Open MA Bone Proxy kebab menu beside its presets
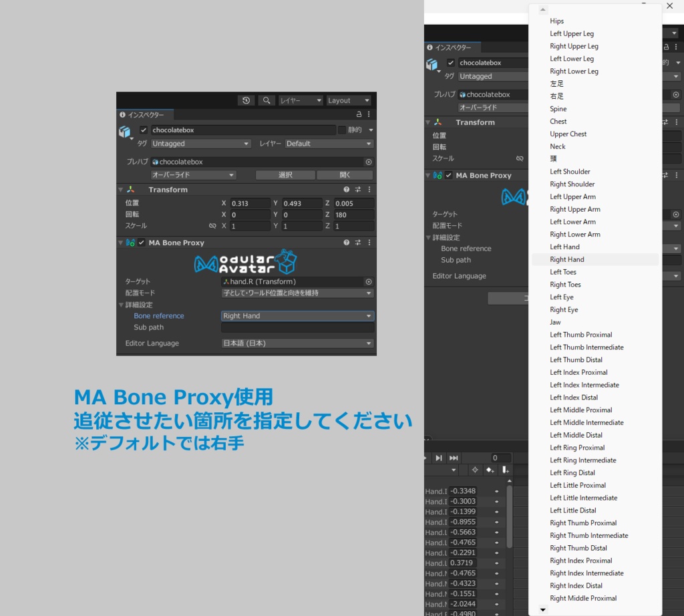The width and height of the screenshot is (684, 616). 369,243
